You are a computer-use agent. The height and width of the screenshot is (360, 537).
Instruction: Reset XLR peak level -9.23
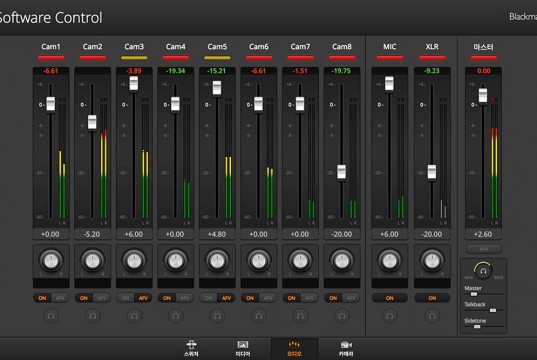[x=432, y=71]
